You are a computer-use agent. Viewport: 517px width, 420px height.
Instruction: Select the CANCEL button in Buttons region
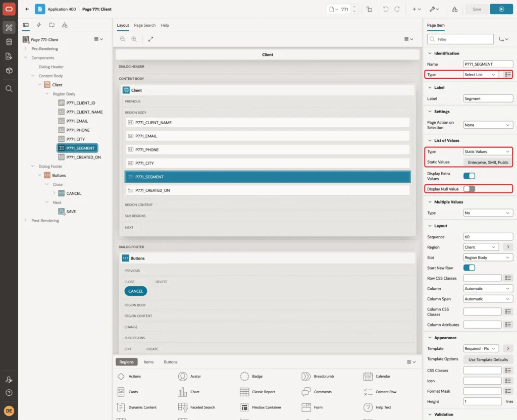(x=135, y=291)
